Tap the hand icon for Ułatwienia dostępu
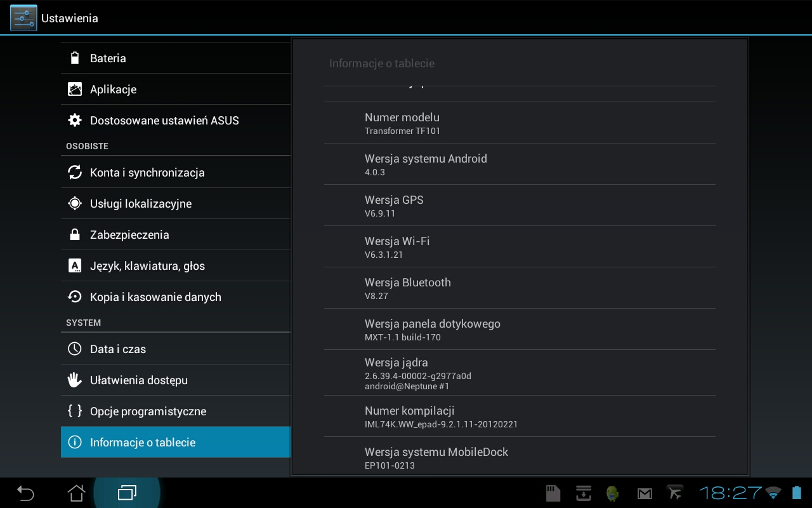 click(75, 380)
